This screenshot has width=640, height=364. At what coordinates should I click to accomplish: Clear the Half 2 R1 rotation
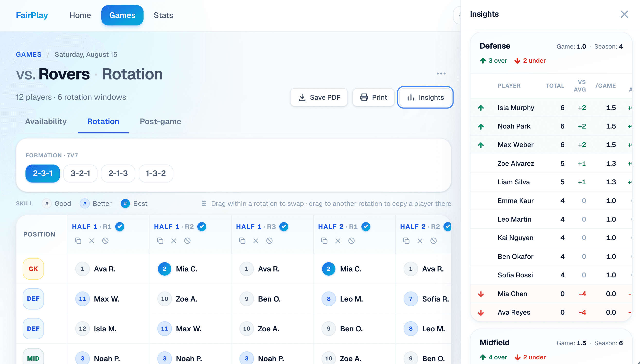338,241
